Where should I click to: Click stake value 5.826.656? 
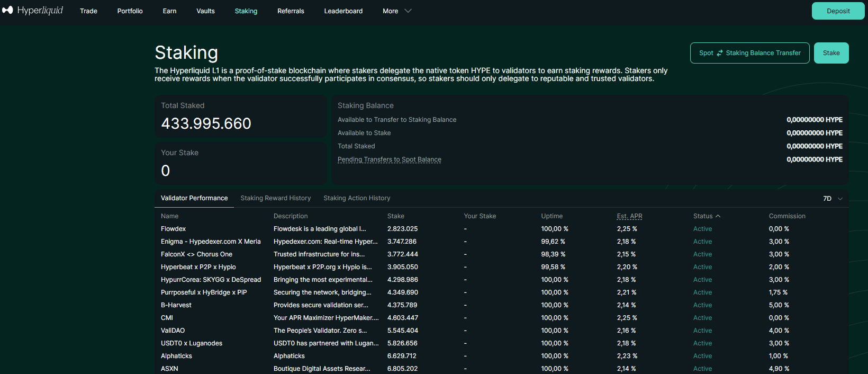402,343
